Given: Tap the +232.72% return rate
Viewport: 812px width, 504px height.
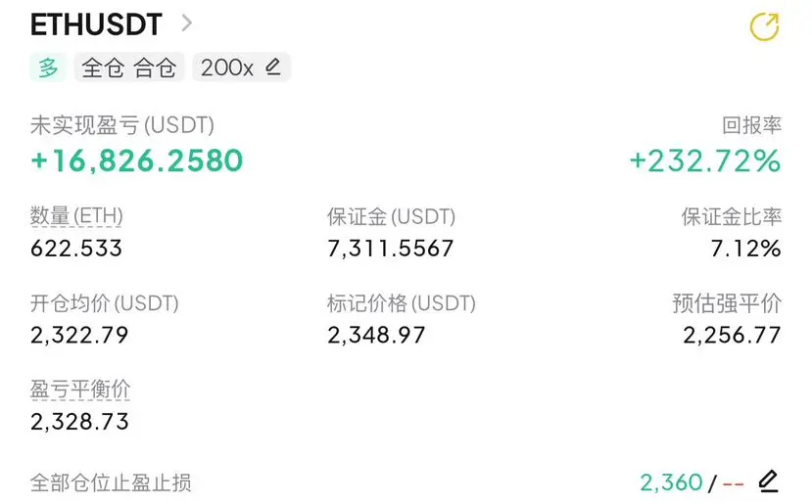Looking at the screenshot, I should (705, 160).
